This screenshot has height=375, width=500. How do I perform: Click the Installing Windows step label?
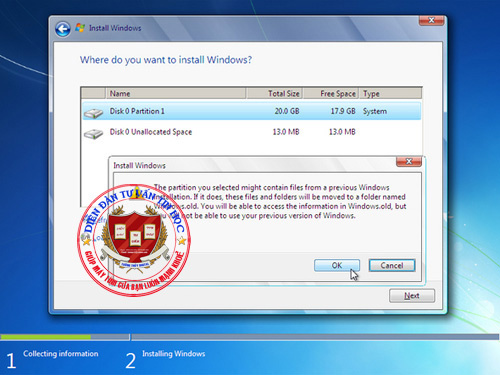[x=174, y=354]
